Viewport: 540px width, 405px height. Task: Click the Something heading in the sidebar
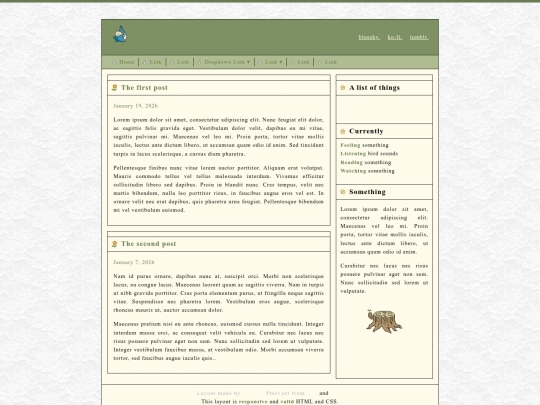click(367, 192)
